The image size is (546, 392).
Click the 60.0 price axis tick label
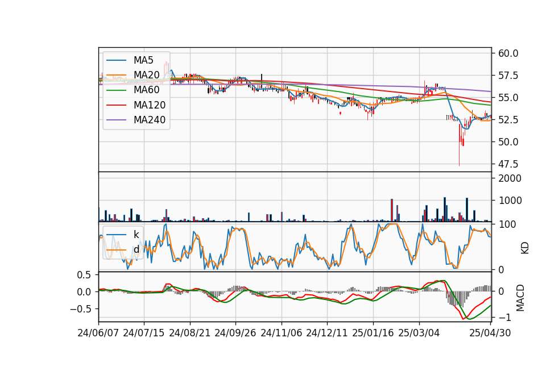coord(508,53)
